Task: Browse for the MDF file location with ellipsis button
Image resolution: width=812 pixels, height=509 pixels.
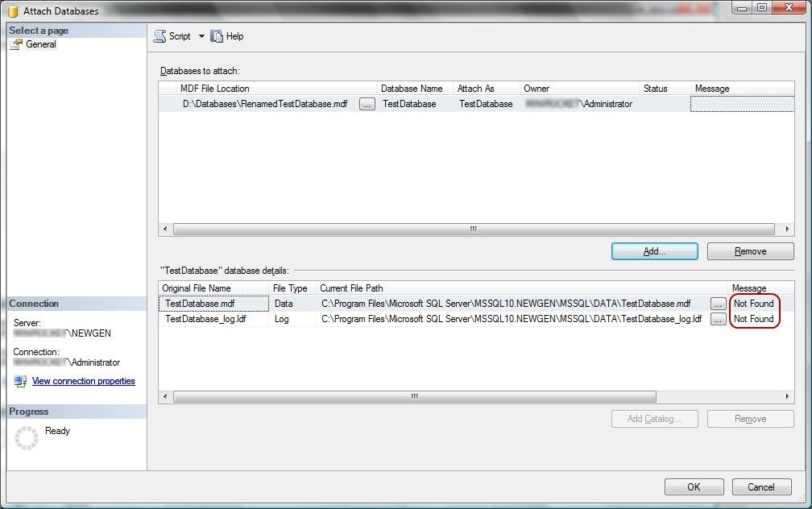Action: (367, 104)
